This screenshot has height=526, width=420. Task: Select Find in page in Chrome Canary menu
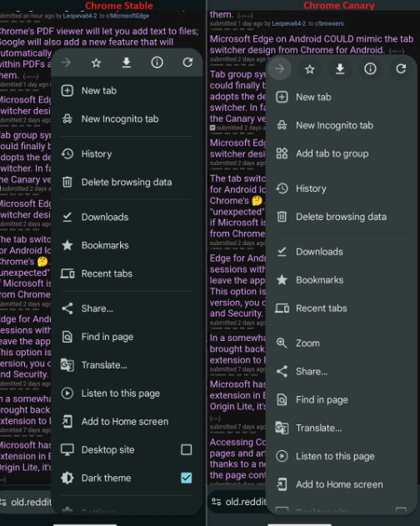pyautogui.click(x=342, y=399)
